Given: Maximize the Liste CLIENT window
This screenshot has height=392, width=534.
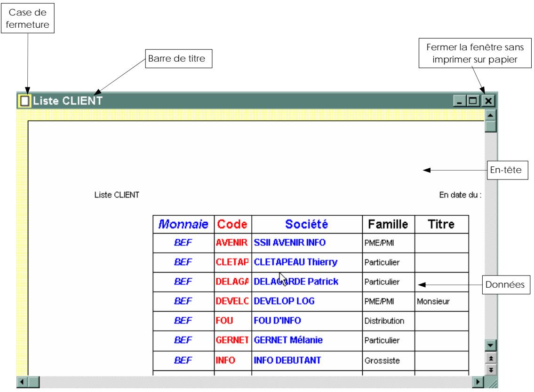Looking at the screenshot, I should click(473, 101).
